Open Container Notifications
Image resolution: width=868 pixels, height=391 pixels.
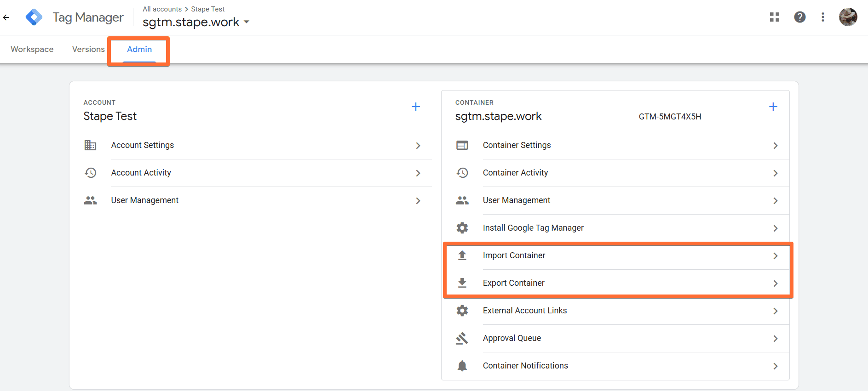525,366
